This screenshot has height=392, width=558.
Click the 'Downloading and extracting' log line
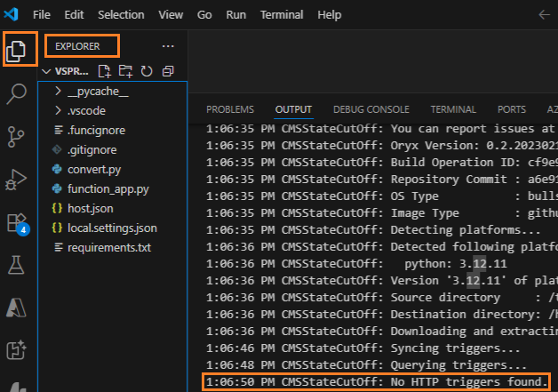coord(382,332)
